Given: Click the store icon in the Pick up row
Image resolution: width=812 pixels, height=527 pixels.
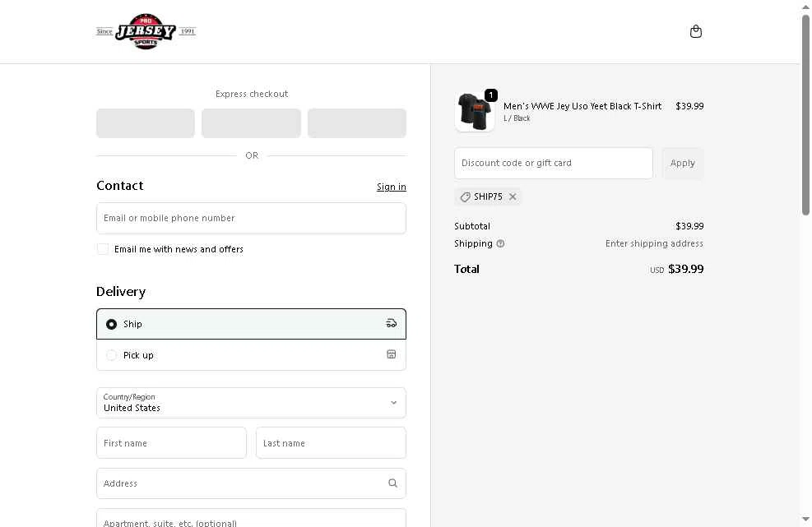Looking at the screenshot, I should pyautogui.click(x=391, y=354).
